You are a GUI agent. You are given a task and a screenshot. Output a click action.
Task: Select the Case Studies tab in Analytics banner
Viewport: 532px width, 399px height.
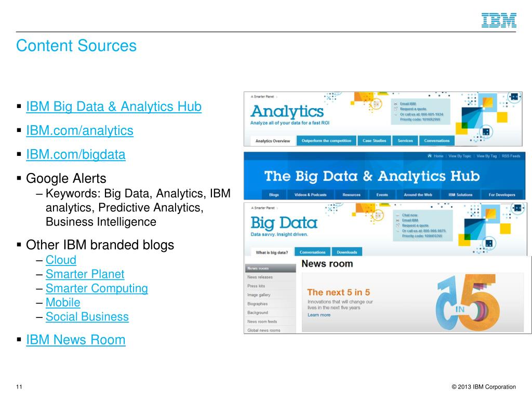(x=374, y=140)
